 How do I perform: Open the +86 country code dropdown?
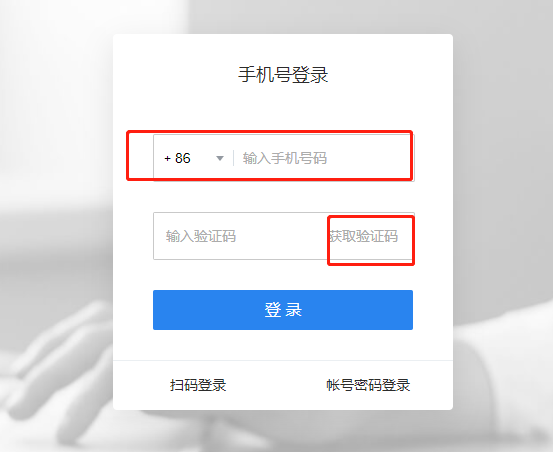point(194,158)
